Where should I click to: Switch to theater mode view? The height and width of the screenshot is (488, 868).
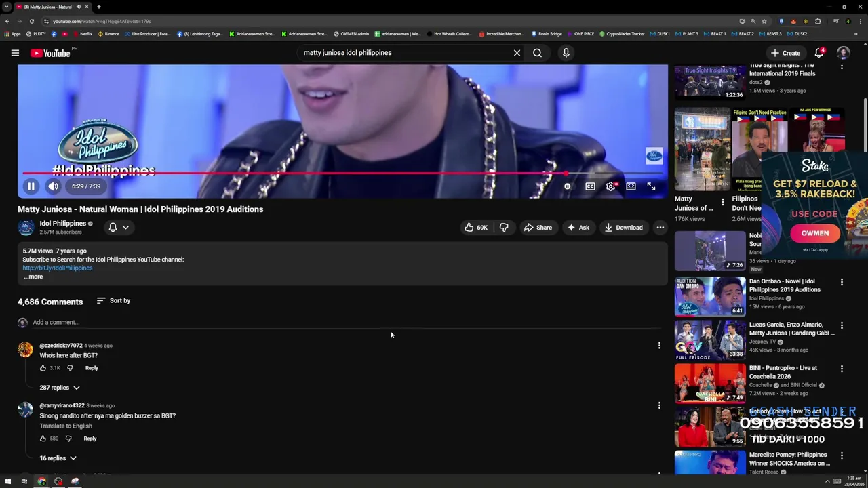pyautogui.click(x=631, y=186)
